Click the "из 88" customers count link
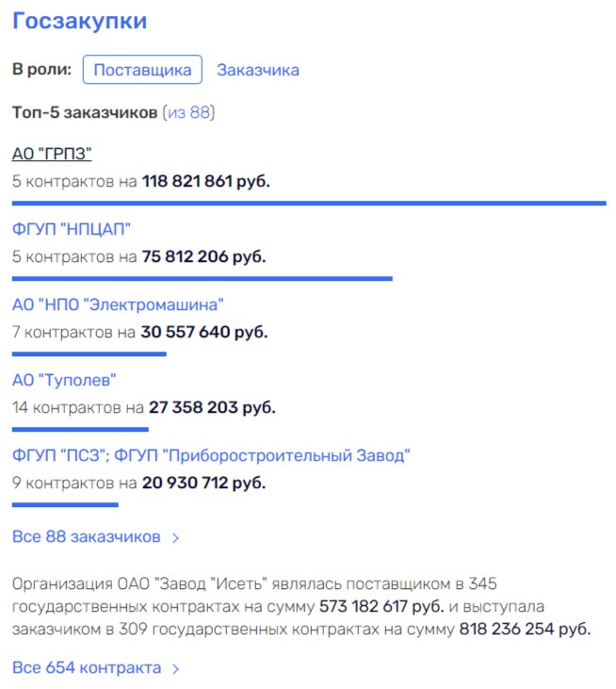 tap(189, 113)
